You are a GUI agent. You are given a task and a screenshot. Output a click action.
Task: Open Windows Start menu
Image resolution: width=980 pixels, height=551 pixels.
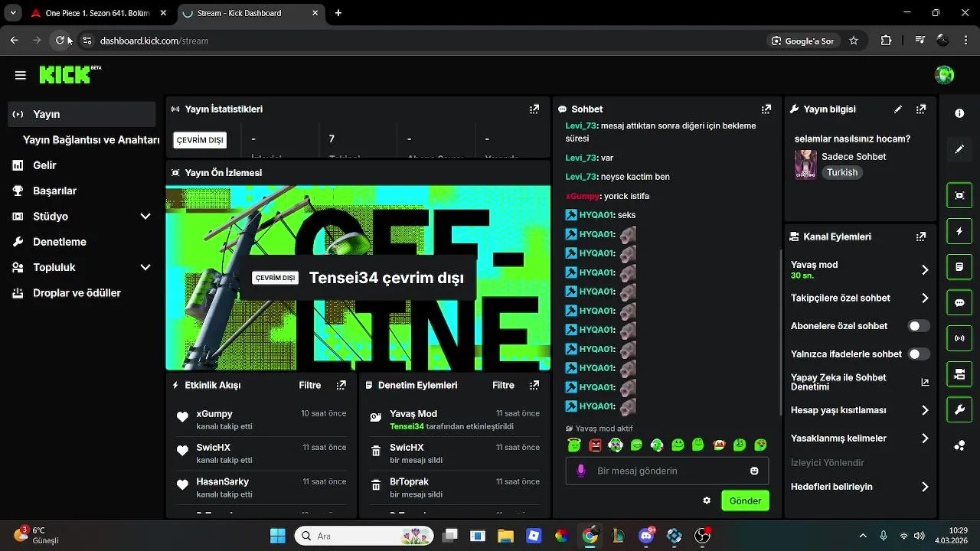[277, 536]
